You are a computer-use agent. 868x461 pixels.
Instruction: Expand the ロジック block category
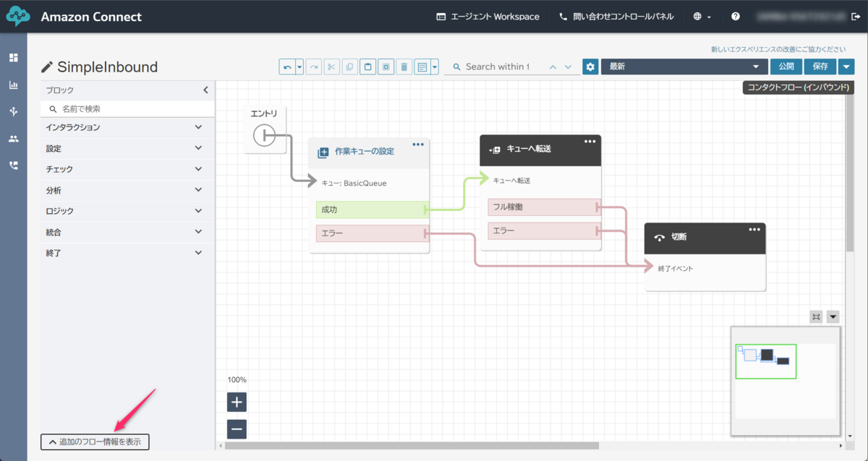[127, 211]
